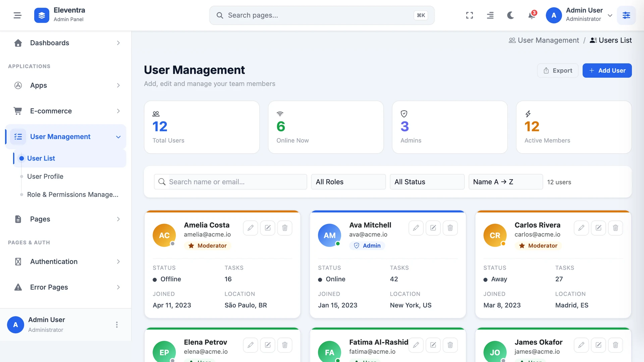Click Carlos Rivera CR avatar
Image resolution: width=644 pixels, height=362 pixels.
[495, 235]
